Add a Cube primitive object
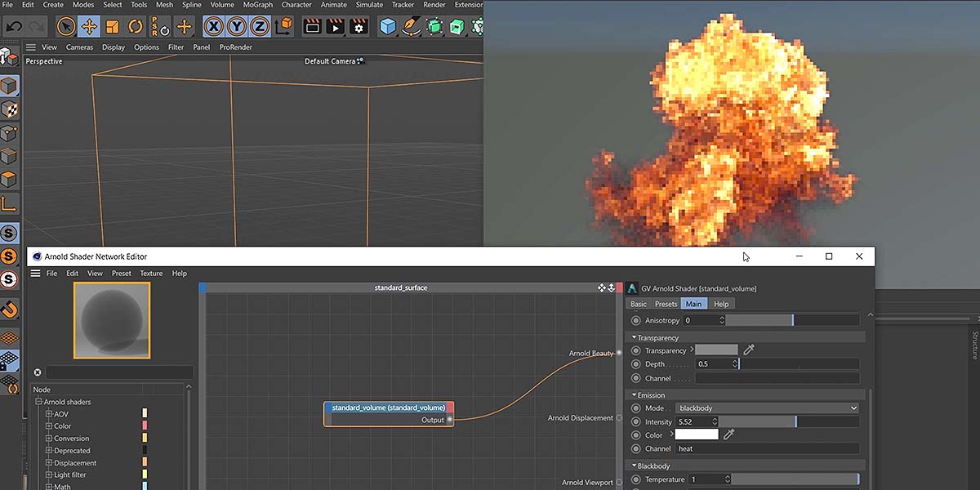Image resolution: width=980 pixels, height=490 pixels. tap(388, 27)
